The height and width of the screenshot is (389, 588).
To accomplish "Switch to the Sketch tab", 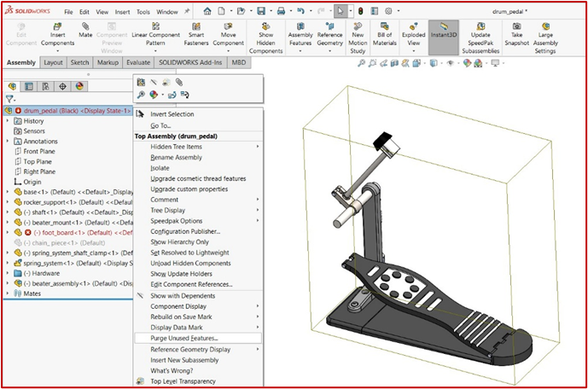I will click(80, 62).
